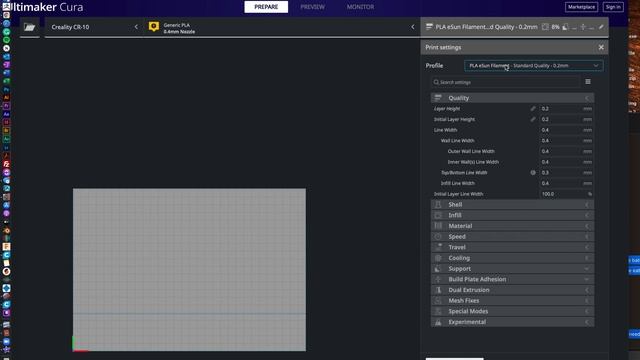Edit the Outer Wall Line Width value
640x360 pixels.
(x=566, y=151)
